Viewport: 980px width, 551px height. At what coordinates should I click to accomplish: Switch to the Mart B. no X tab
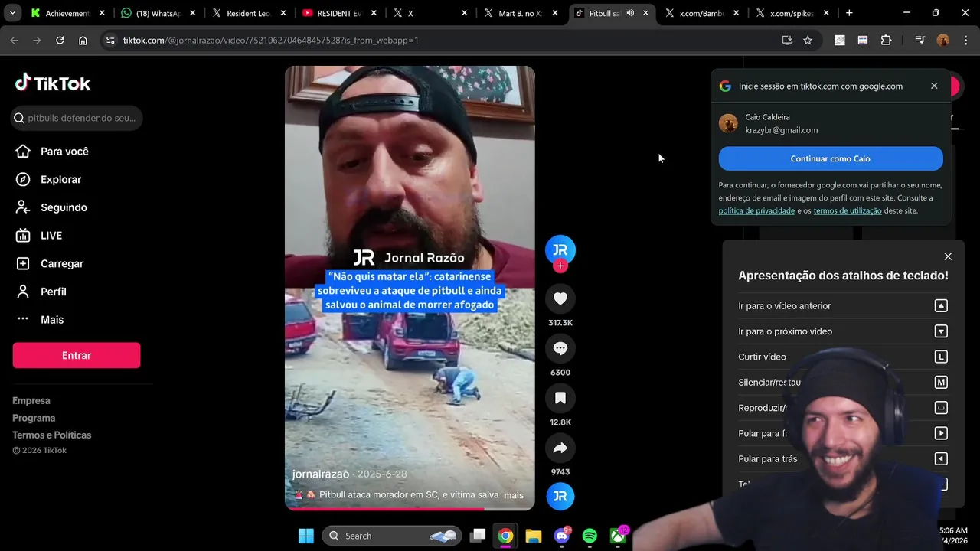pyautogui.click(x=521, y=13)
